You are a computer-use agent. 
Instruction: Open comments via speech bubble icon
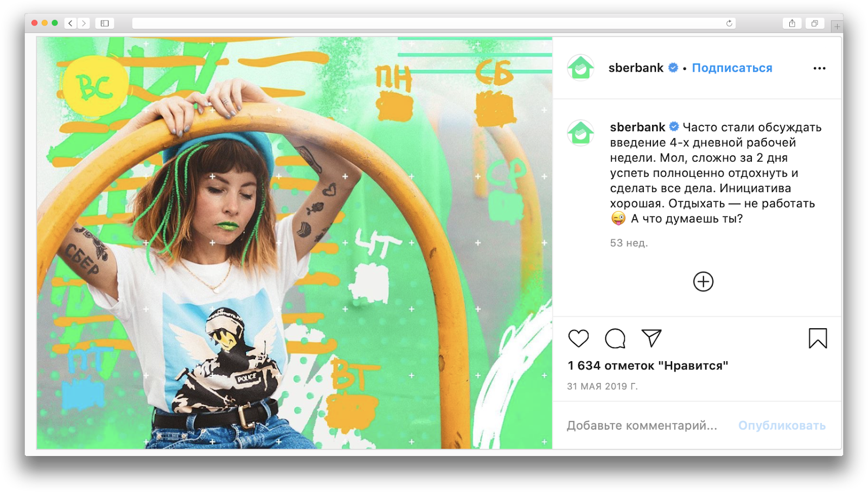tap(615, 338)
